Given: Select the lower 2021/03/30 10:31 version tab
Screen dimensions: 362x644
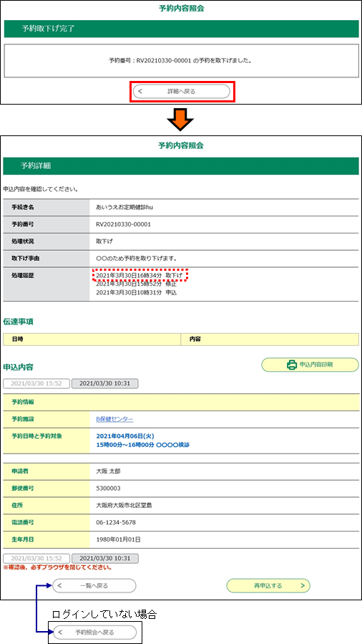Looking at the screenshot, I should pos(105,559).
